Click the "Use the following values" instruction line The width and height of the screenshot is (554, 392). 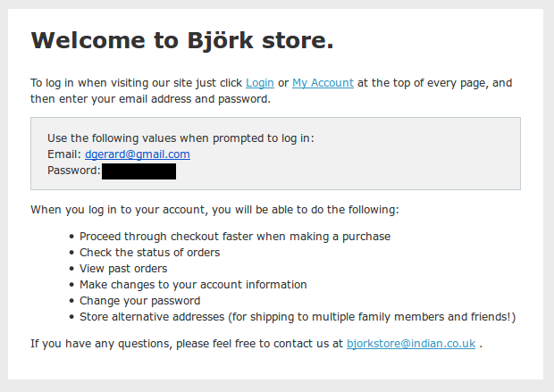180,138
